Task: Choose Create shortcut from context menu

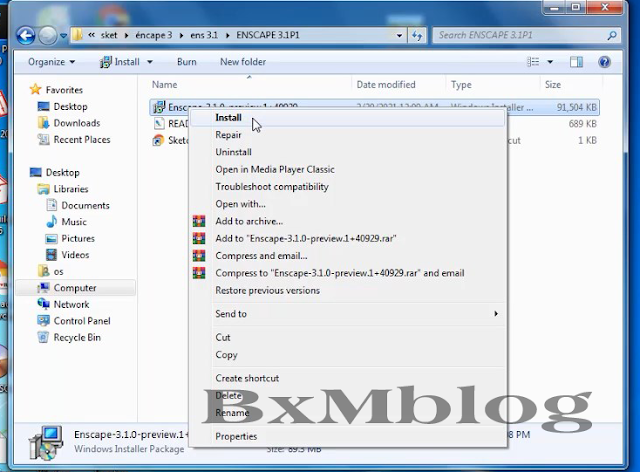Action: pos(247,378)
